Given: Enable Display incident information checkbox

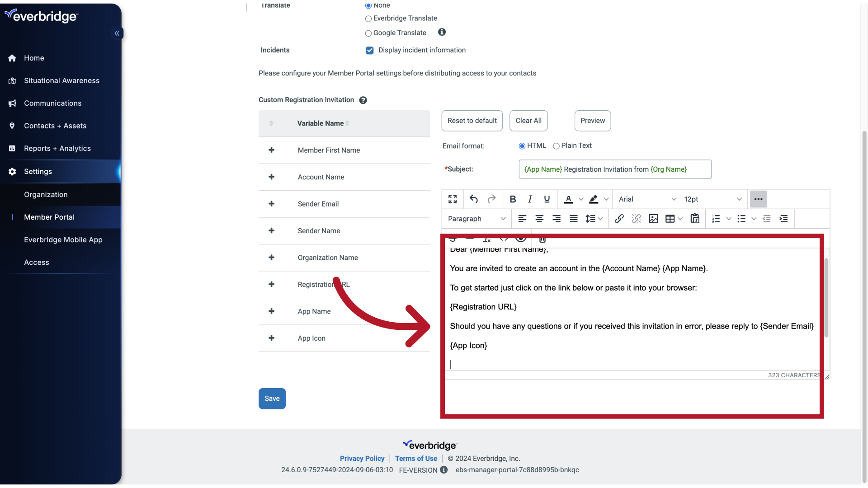Looking at the screenshot, I should tap(370, 50).
